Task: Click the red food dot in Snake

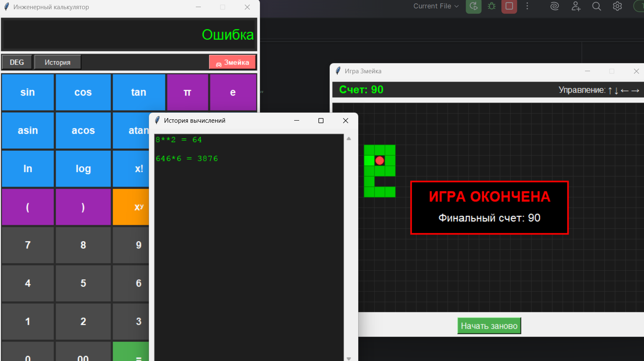Action: click(x=380, y=160)
